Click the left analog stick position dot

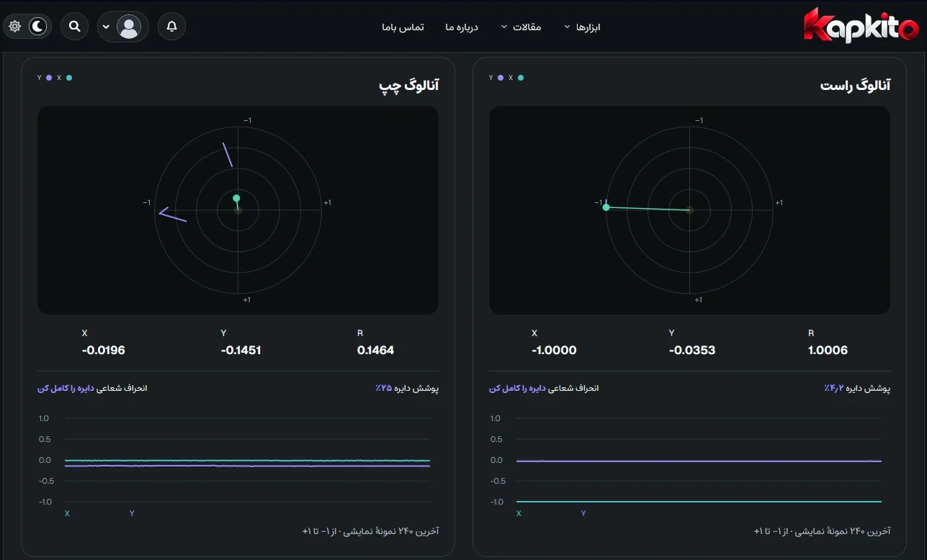click(x=236, y=198)
